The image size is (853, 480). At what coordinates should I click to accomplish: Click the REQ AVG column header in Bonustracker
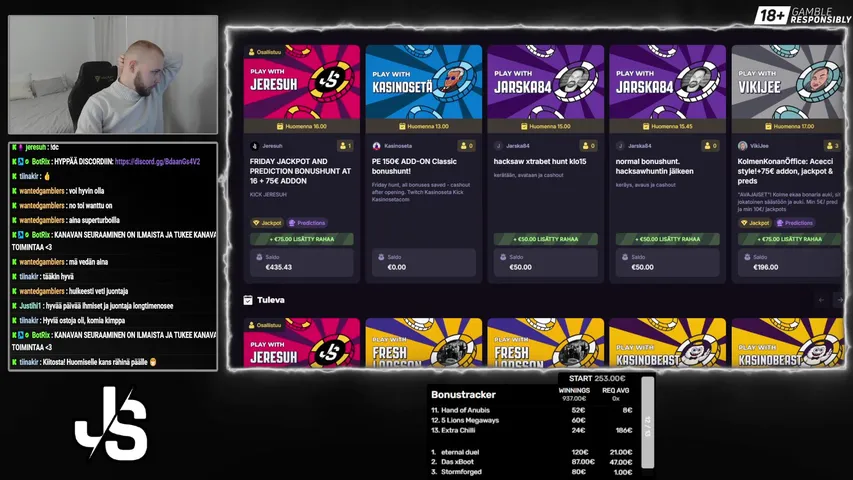(615, 390)
